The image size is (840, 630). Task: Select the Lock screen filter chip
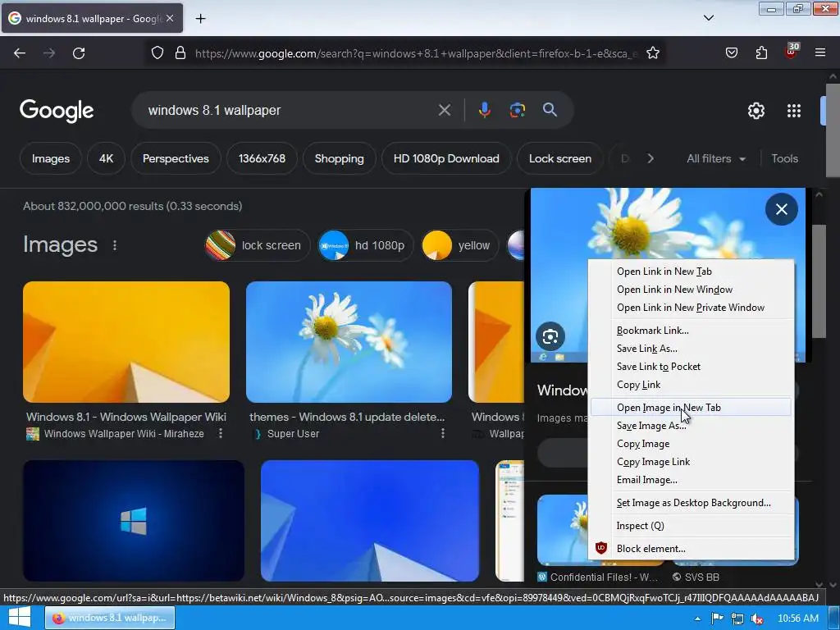[x=560, y=158]
